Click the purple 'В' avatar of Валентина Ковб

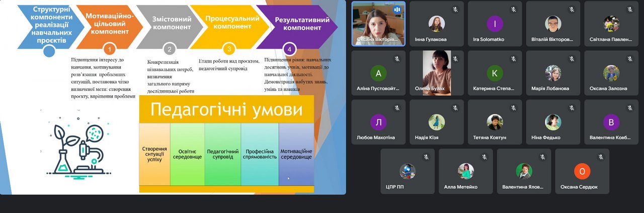click(x=612, y=122)
